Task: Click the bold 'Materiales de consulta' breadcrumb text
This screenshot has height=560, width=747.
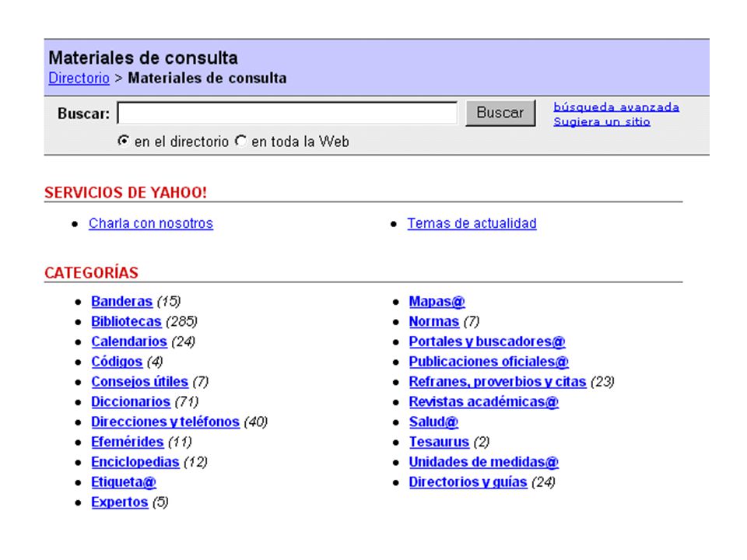Action: click(x=207, y=78)
